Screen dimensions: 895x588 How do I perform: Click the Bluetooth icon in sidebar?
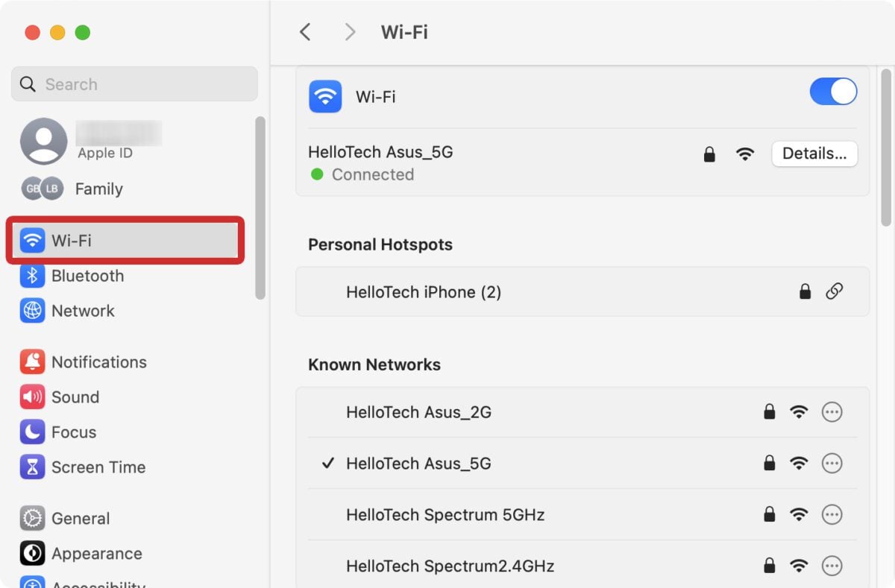tap(32, 276)
